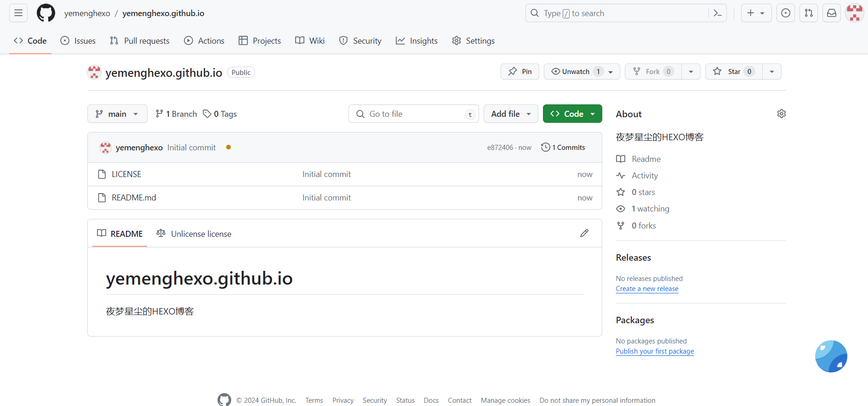868x406 pixels.
Task: Switch to the Actions tab
Action: pos(205,40)
